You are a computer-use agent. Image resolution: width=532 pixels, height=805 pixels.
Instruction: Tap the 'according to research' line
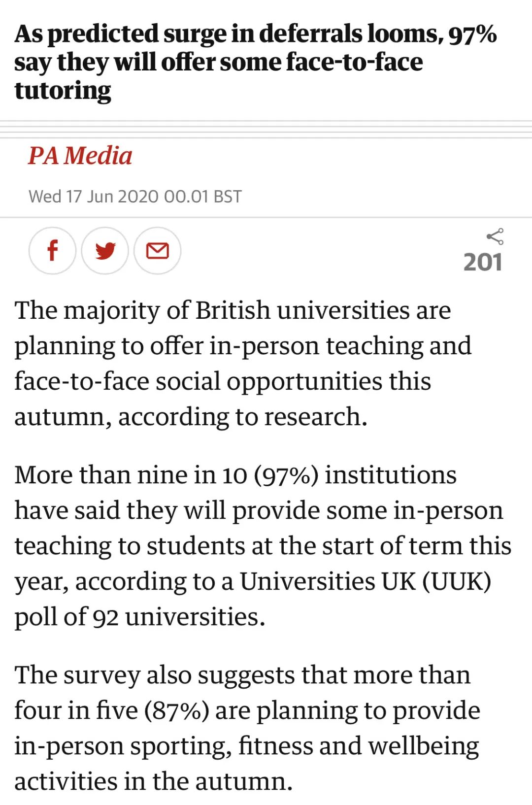191,417
